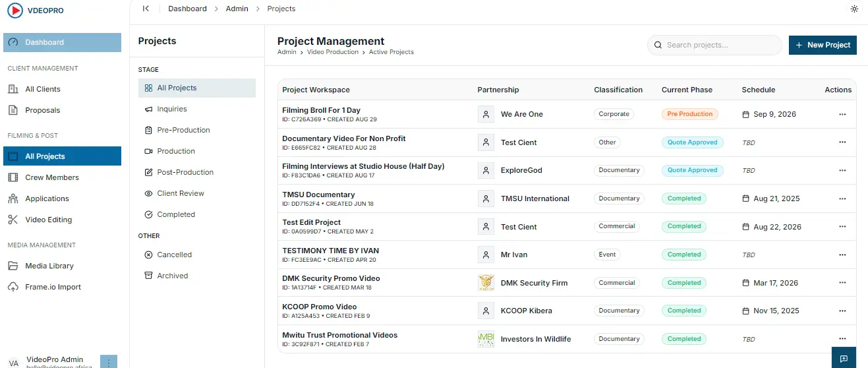This screenshot has width=868, height=368.
Task: Click KCOOP Kibera avatar icon
Action: (x=486, y=311)
